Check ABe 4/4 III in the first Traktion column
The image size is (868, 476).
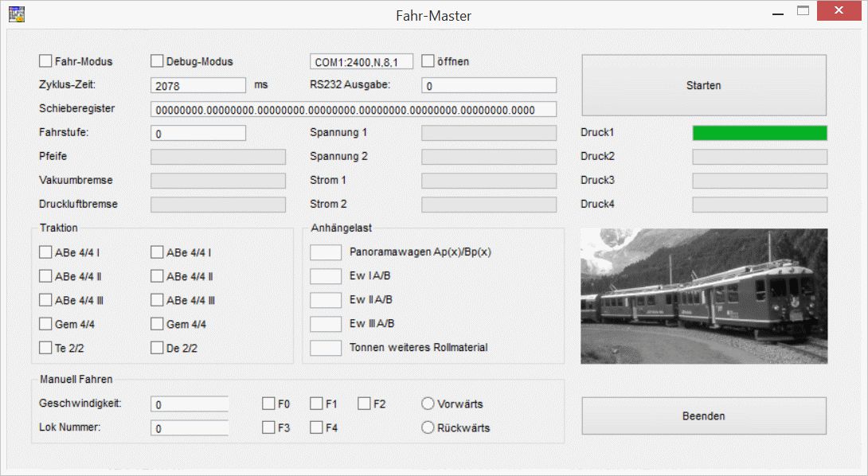(x=45, y=299)
